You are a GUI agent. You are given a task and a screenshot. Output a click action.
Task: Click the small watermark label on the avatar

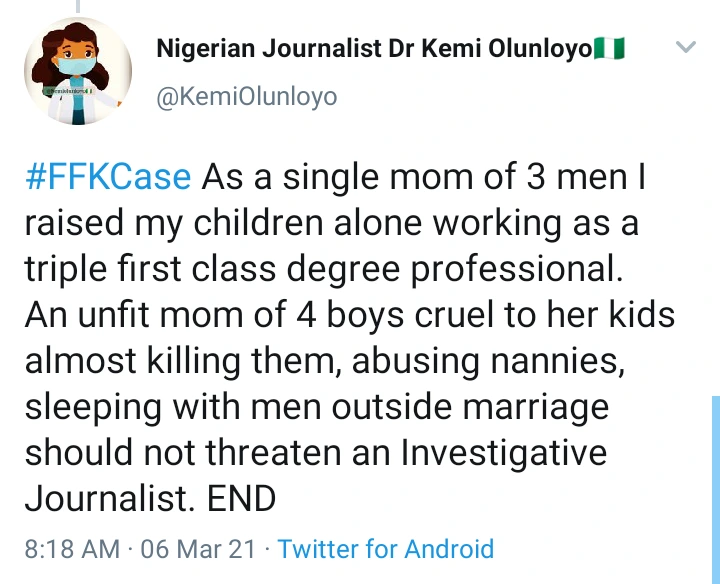(68, 91)
